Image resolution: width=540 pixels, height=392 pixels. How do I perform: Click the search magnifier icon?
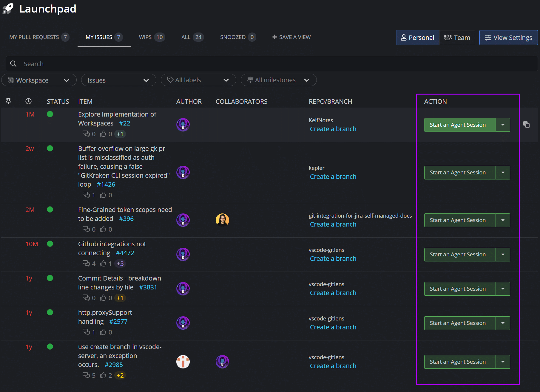[x=13, y=64]
